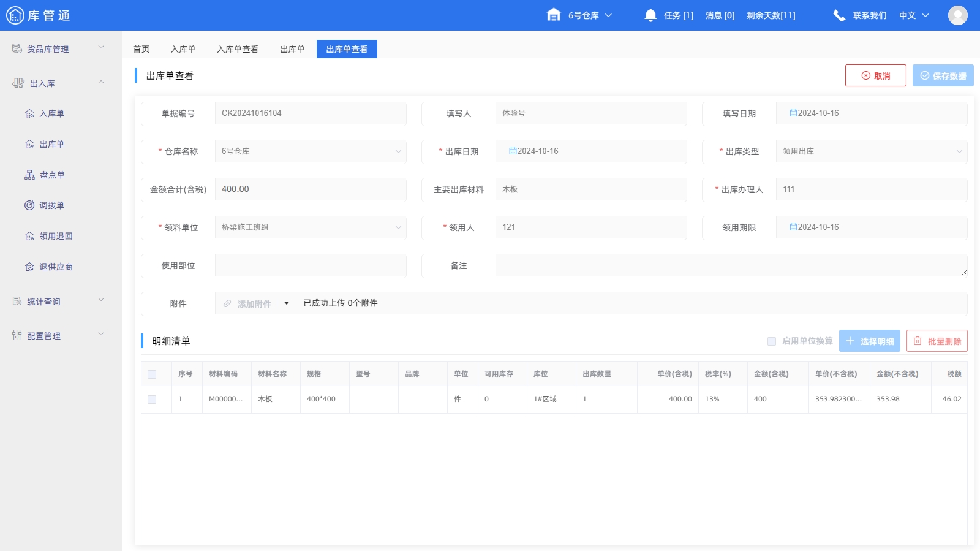980x551 pixels.
Task: Switch to the 首页 tab
Action: point(141,49)
